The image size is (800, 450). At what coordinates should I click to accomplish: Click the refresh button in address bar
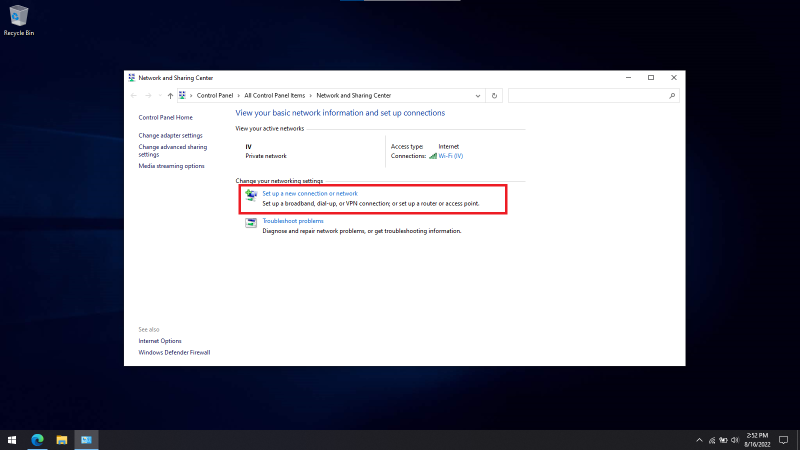(495, 96)
